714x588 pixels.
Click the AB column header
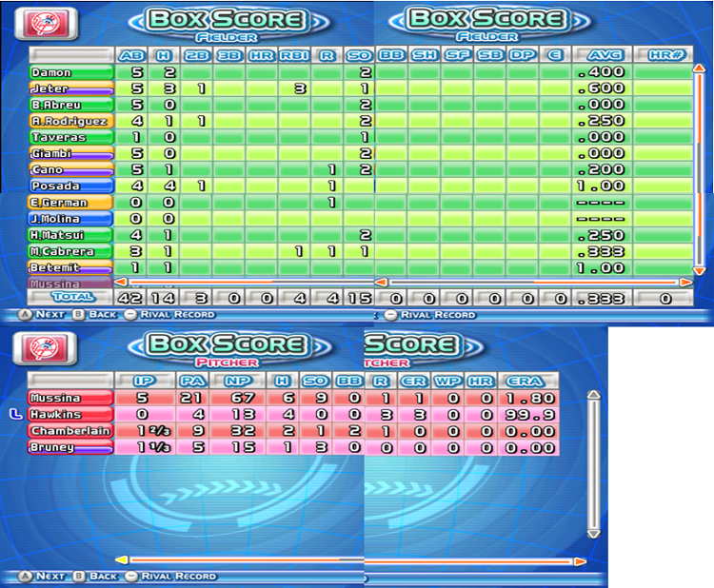[131, 55]
